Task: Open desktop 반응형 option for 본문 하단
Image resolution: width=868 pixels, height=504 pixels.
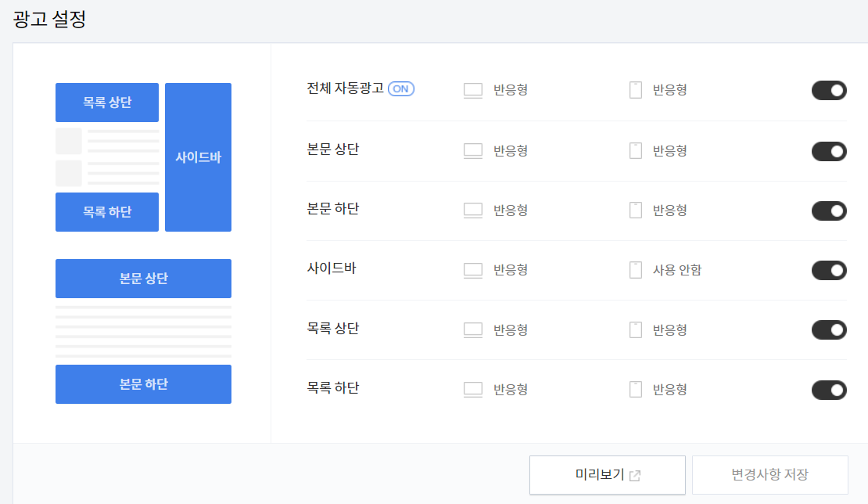Action: click(511, 211)
